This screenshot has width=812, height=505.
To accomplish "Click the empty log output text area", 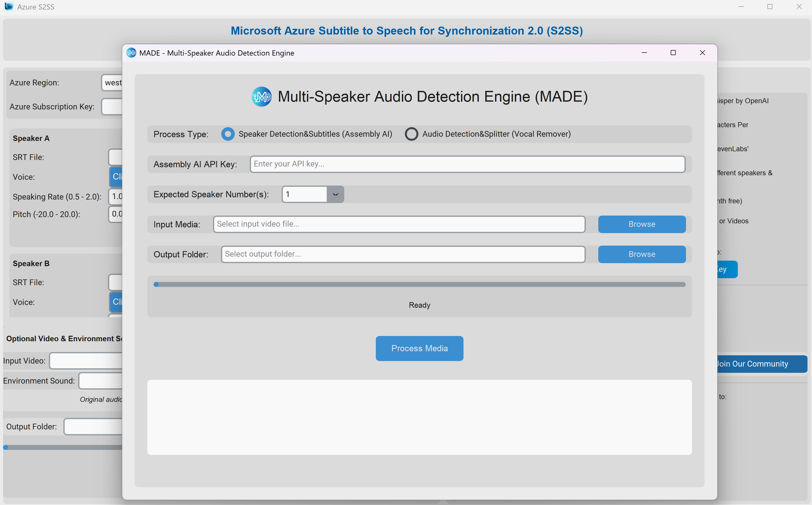I will [419, 417].
